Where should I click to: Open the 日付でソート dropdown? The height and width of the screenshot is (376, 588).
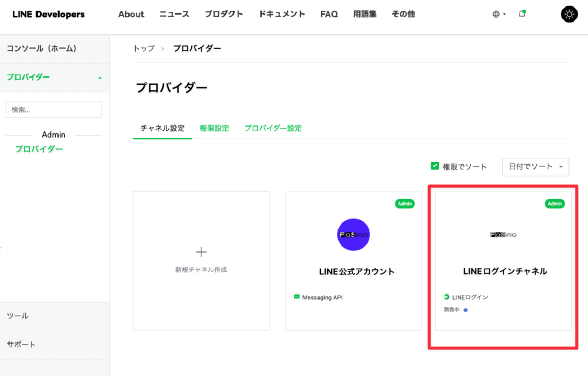tap(535, 166)
